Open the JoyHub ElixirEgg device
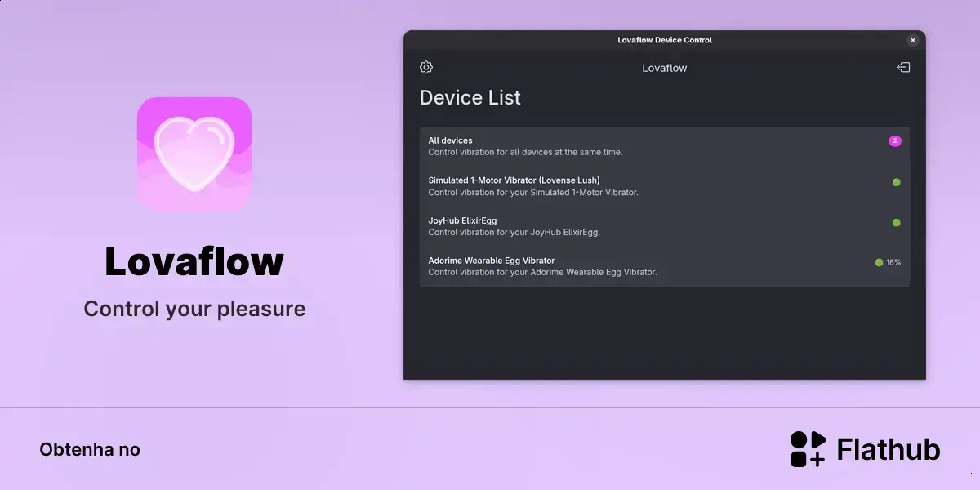Image resolution: width=980 pixels, height=490 pixels. pyautogui.click(x=665, y=226)
